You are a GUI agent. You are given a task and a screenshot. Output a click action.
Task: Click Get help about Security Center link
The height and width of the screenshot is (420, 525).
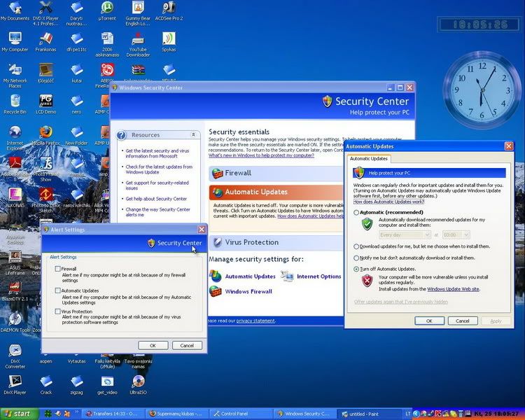coord(156,199)
